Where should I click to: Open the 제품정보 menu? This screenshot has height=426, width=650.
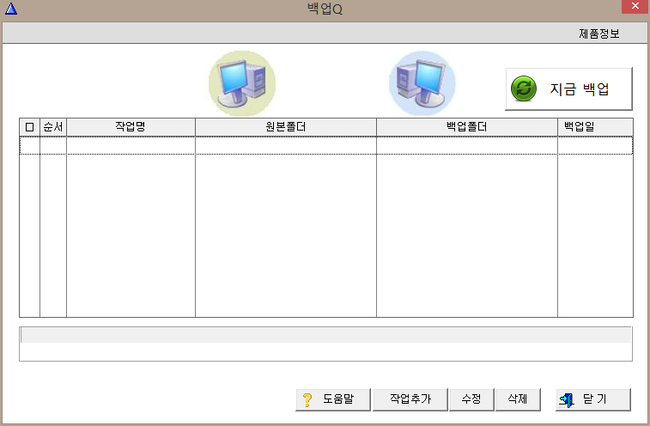(x=599, y=34)
